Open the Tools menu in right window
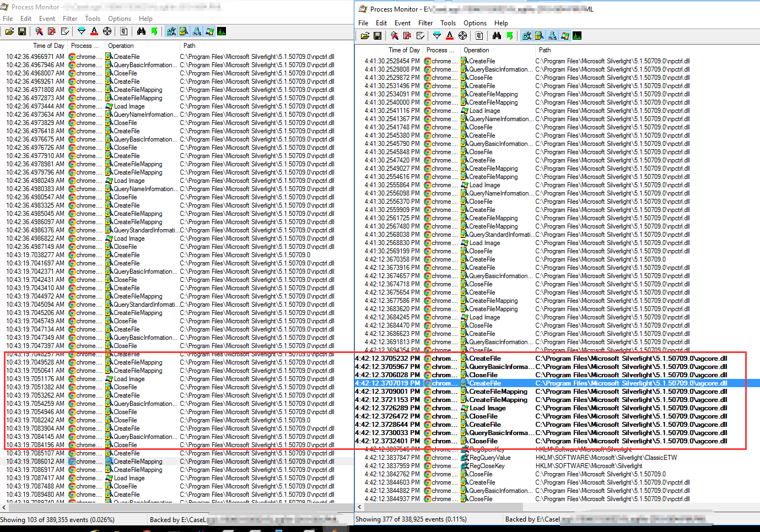This screenshot has height=532, width=760. pos(448,23)
